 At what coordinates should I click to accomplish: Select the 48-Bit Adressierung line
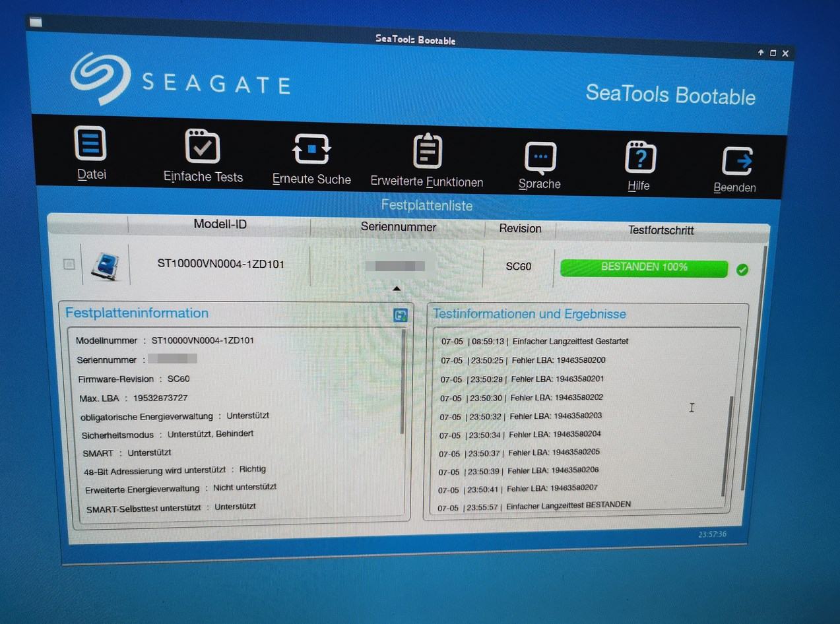[175, 470]
